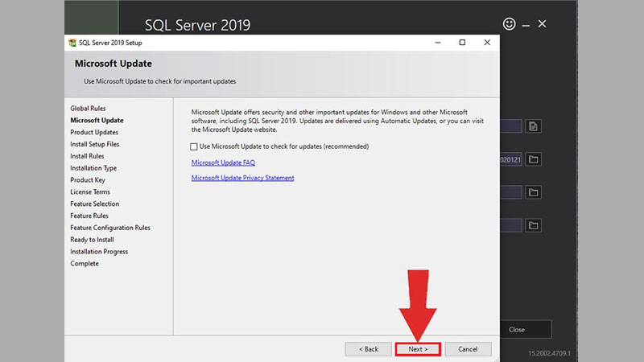Click Close in the background installer window
Viewport: 644px width, 362px height.
point(526,330)
